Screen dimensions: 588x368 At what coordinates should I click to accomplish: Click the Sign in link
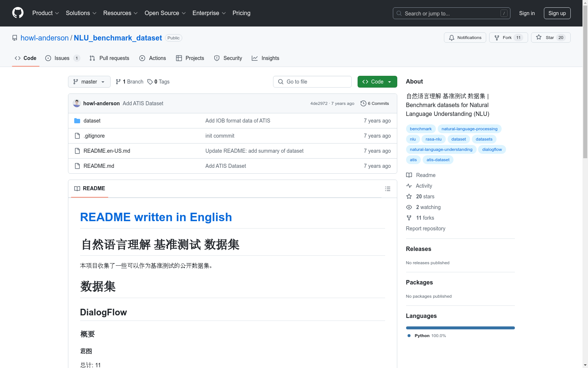pos(527,13)
